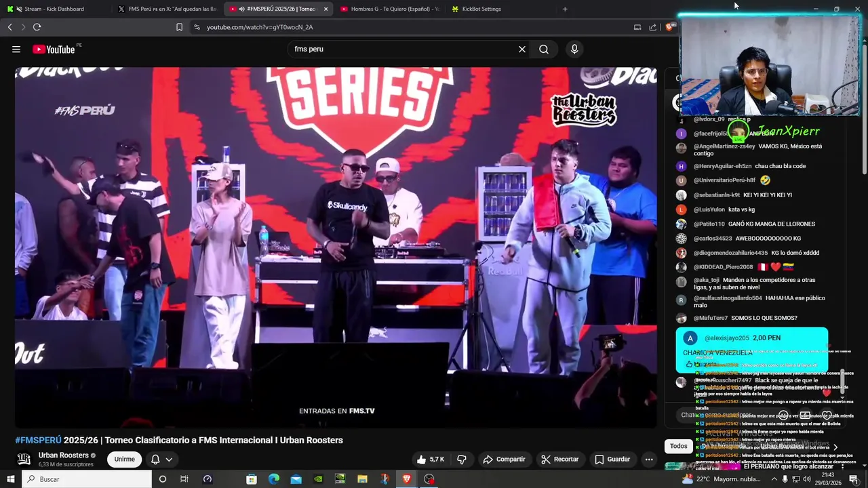
Task: Open the picture-in-picture cast icon in address bar
Action: click(x=637, y=27)
